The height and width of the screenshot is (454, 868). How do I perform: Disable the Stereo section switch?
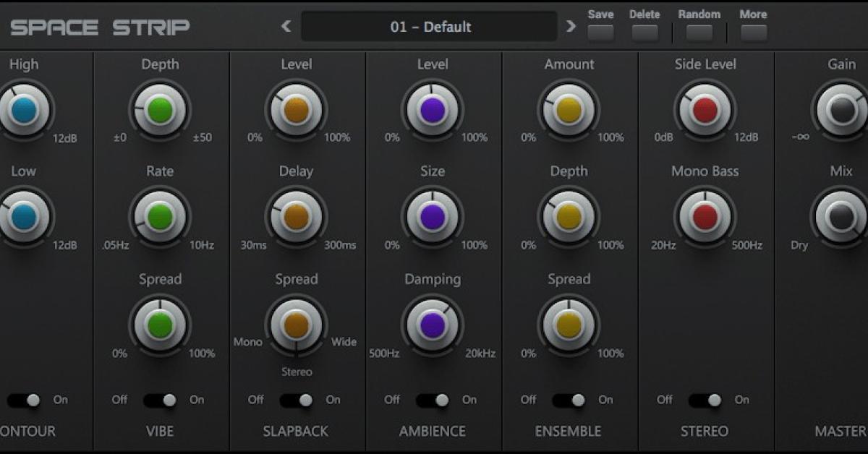(704, 398)
